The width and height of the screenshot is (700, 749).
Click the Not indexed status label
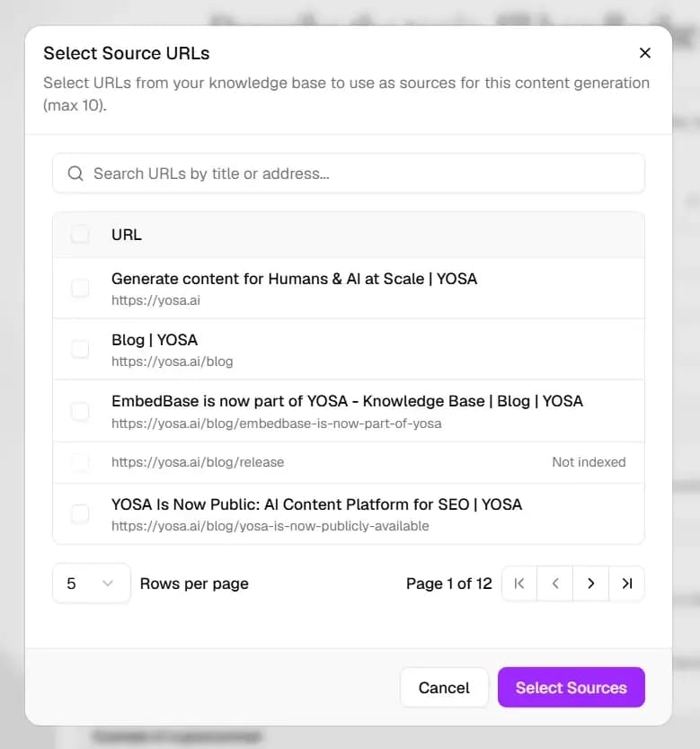point(589,462)
